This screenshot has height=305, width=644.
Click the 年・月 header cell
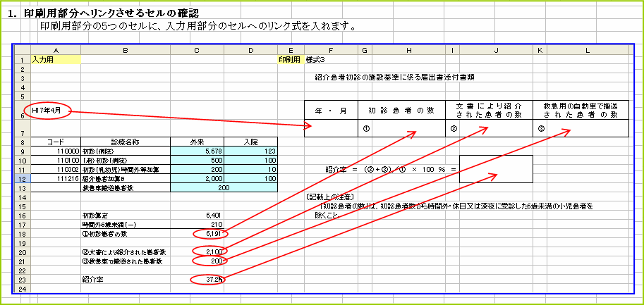pyautogui.click(x=331, y=111)
